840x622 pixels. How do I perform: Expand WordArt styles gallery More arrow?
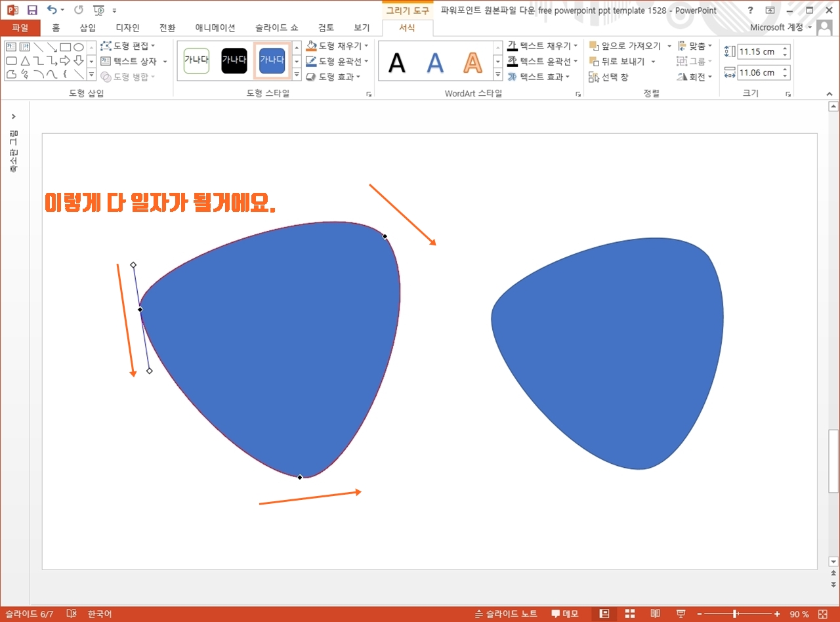pyautogui.click(x=497, y=74)
